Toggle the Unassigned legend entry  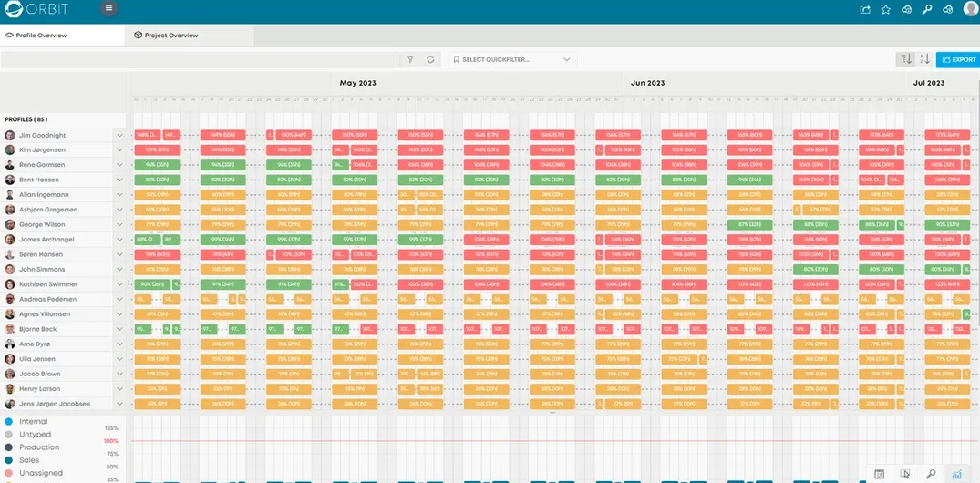point(33,473)
